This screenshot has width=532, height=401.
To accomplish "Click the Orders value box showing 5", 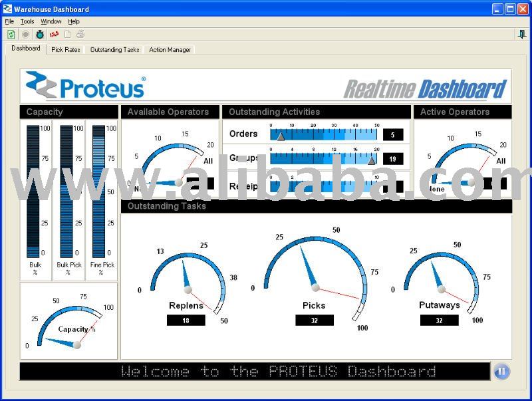I will point(393,135).
